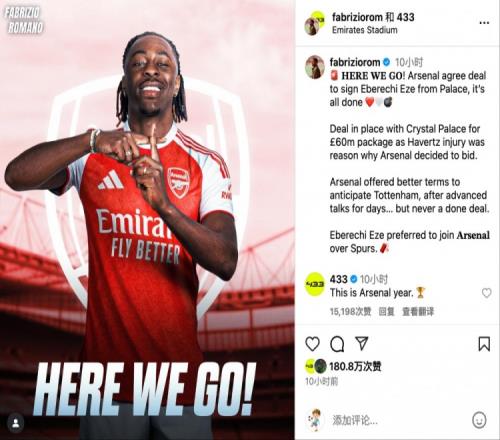Share post using paper plane icon

[x=362, y=343]
